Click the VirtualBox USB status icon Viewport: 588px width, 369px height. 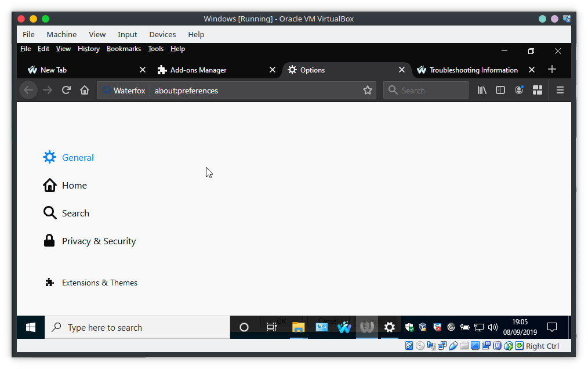click(x=453, y=346)
